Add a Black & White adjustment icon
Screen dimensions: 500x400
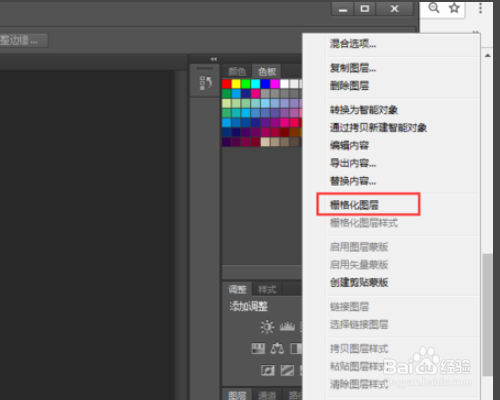point(296,349)
